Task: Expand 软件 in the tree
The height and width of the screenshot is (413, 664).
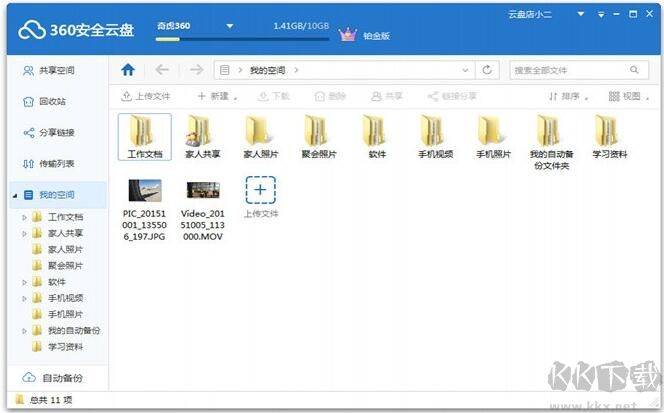Action: (x=24, y=283)
